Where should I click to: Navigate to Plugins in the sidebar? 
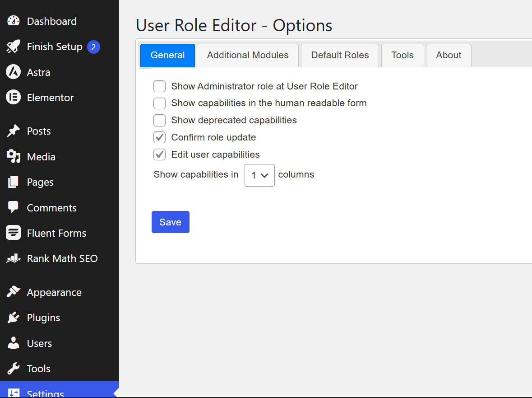(x=60, y=318)
